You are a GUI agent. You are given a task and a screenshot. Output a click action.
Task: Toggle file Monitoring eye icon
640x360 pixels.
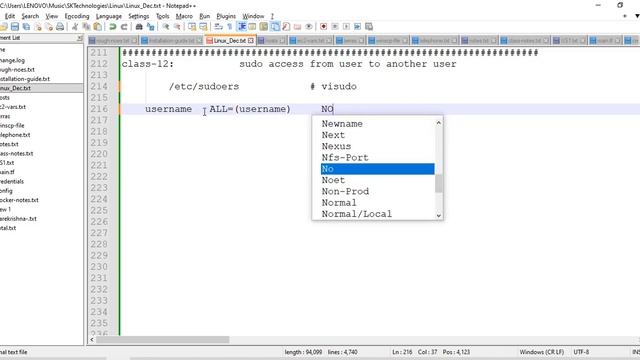coord(309,27)
